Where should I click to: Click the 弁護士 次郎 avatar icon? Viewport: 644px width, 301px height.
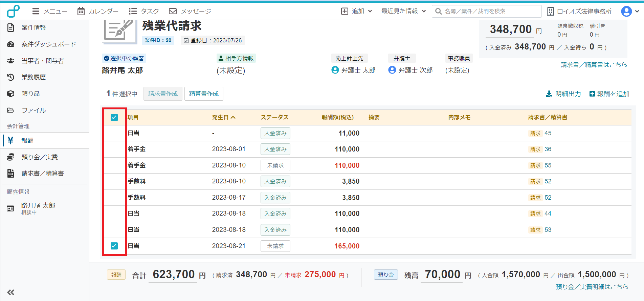(392, 70)
